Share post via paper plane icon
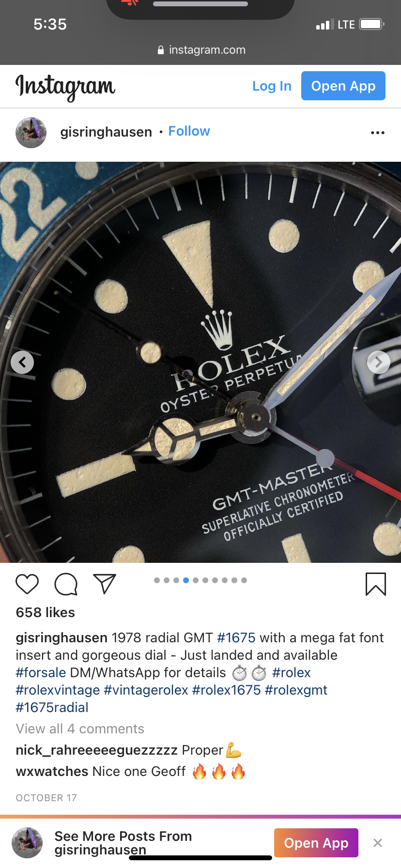This screenshot has height=868, width=401. coord(105,584)
